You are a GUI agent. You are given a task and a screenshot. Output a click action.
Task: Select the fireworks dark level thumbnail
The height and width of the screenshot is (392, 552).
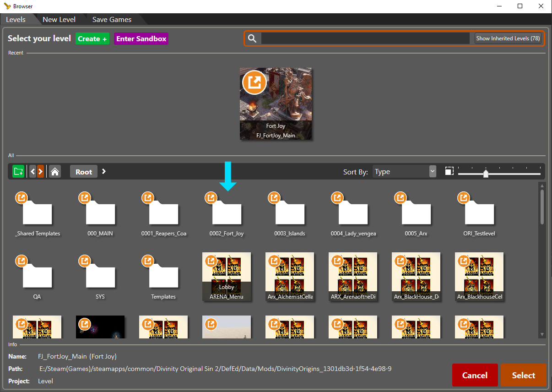[x=100, y=327]
